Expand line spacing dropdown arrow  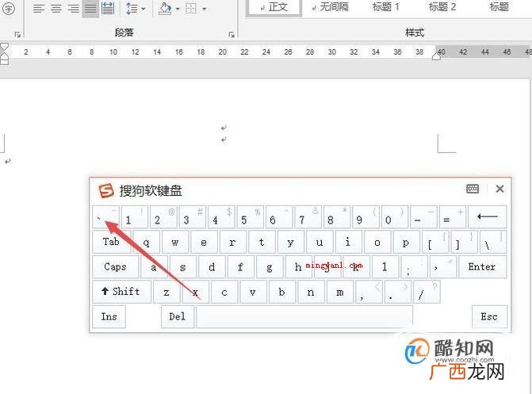click(144, 9)
